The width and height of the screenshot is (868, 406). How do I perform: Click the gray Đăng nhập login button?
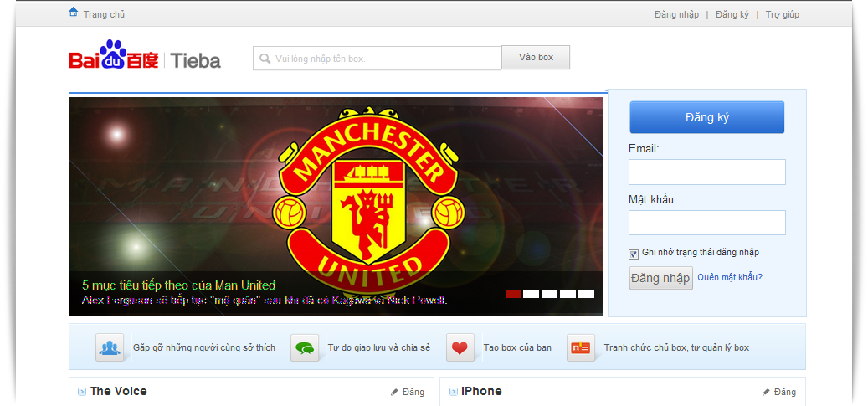[x=661, y=278]
